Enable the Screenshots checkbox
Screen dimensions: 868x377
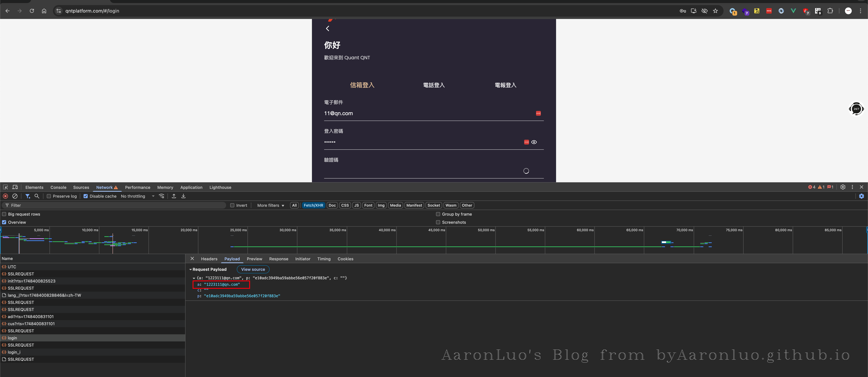438,222
